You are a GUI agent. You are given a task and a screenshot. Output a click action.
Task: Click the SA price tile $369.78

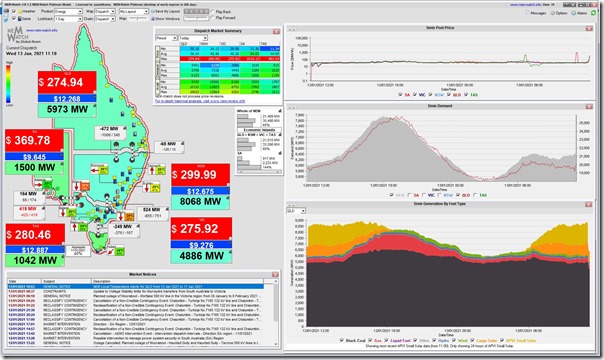[x=34, y=141]
